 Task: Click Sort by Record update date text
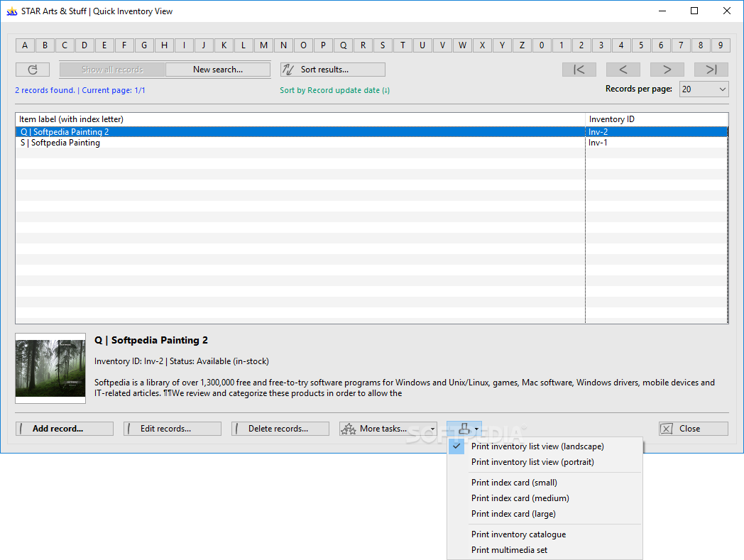(x=334, y=90)
